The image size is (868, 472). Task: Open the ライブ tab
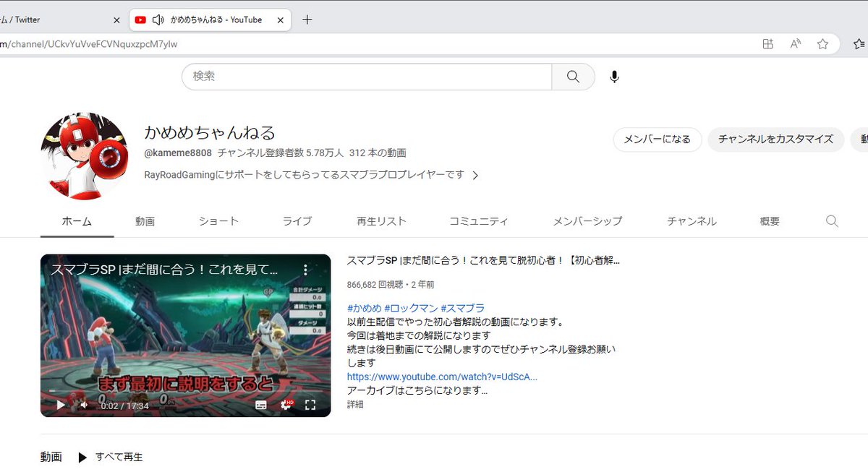point(297,221)
